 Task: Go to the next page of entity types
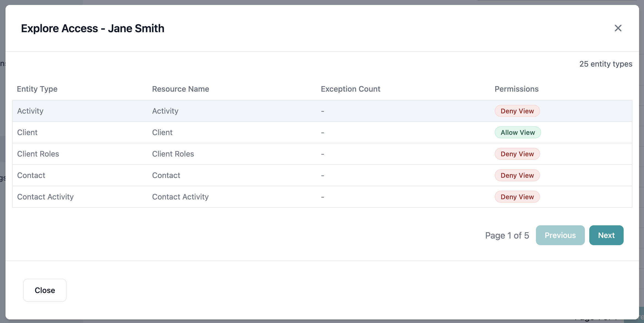(x=606, y=235)
